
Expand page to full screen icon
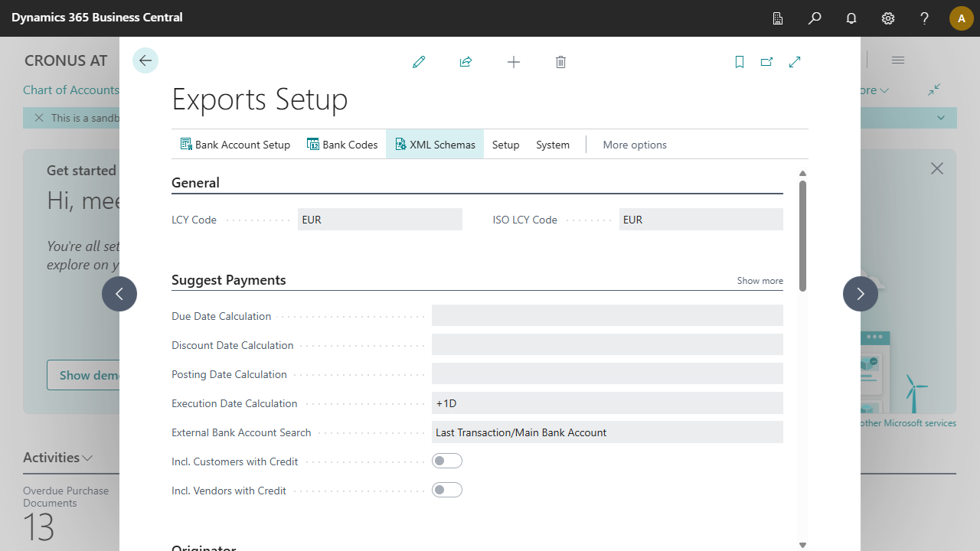(x=795, y=62)
